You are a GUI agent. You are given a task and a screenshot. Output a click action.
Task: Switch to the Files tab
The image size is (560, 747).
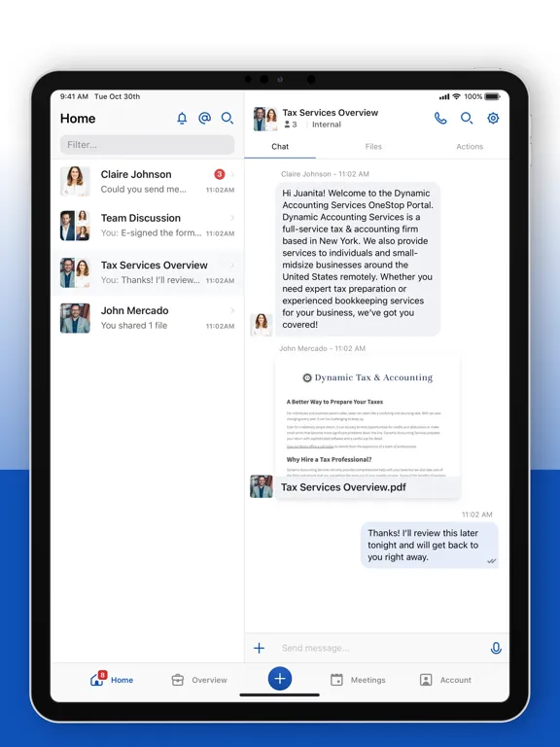(x=373, y=147)
